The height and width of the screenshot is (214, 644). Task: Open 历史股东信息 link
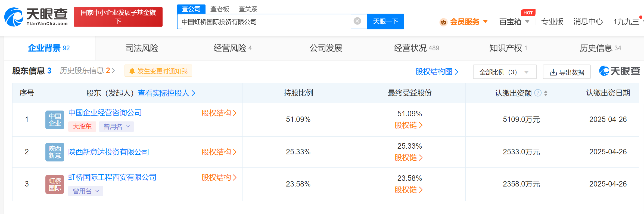click(87, 71)
